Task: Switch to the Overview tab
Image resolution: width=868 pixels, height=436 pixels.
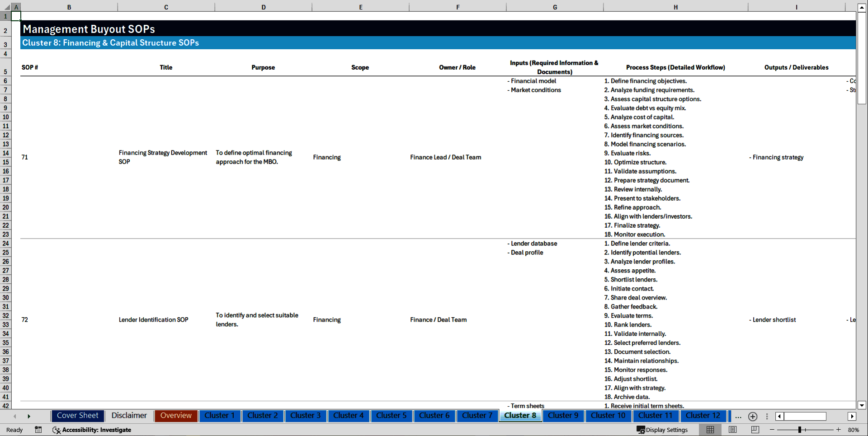Action: (175, 416)
